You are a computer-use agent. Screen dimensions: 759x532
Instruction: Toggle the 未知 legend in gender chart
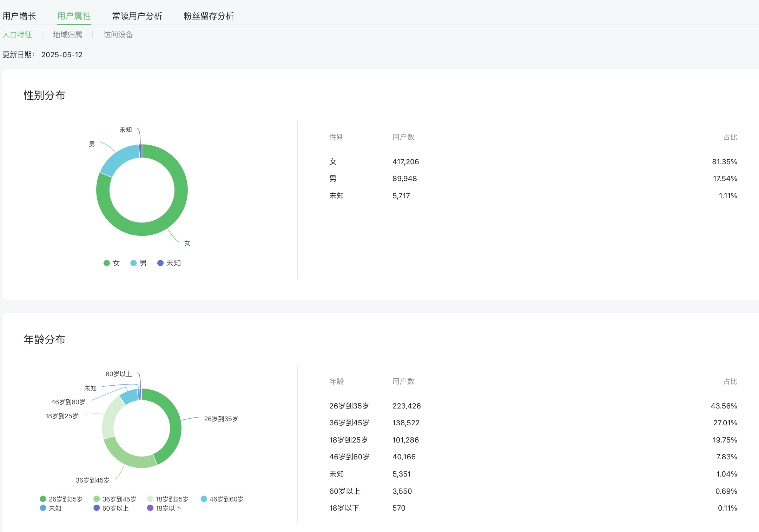tap(169, 263)
